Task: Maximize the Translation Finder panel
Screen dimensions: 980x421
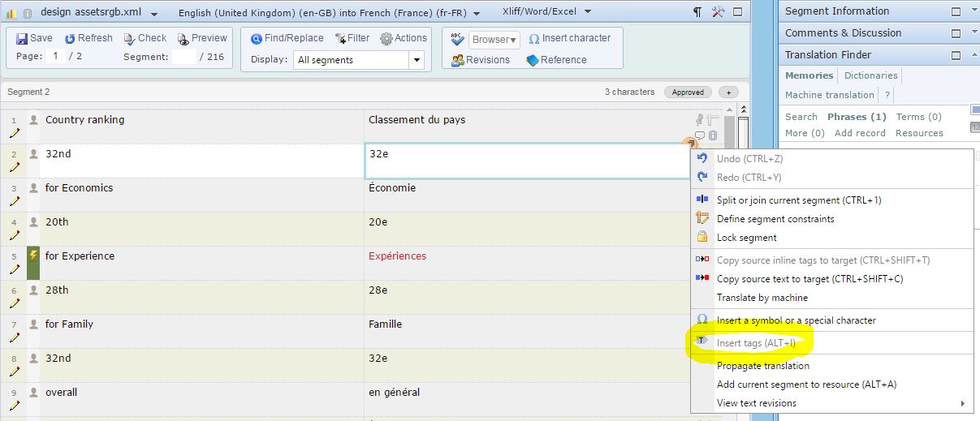Action: (956, 55)
